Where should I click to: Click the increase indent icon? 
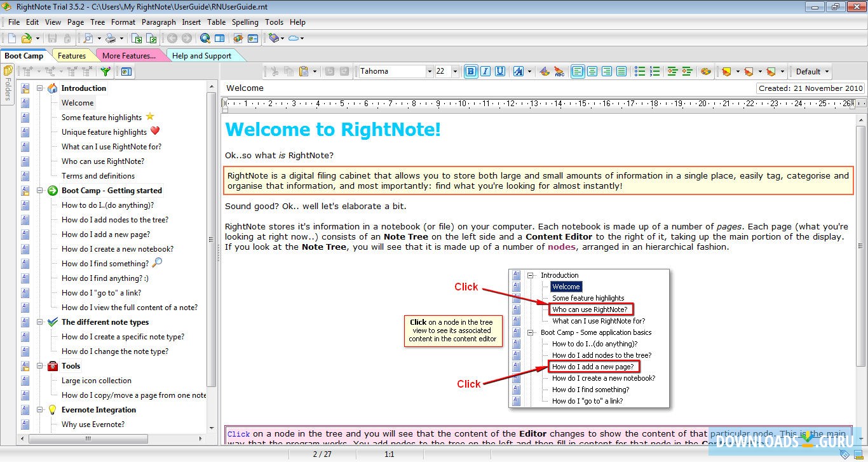[687, 71]
